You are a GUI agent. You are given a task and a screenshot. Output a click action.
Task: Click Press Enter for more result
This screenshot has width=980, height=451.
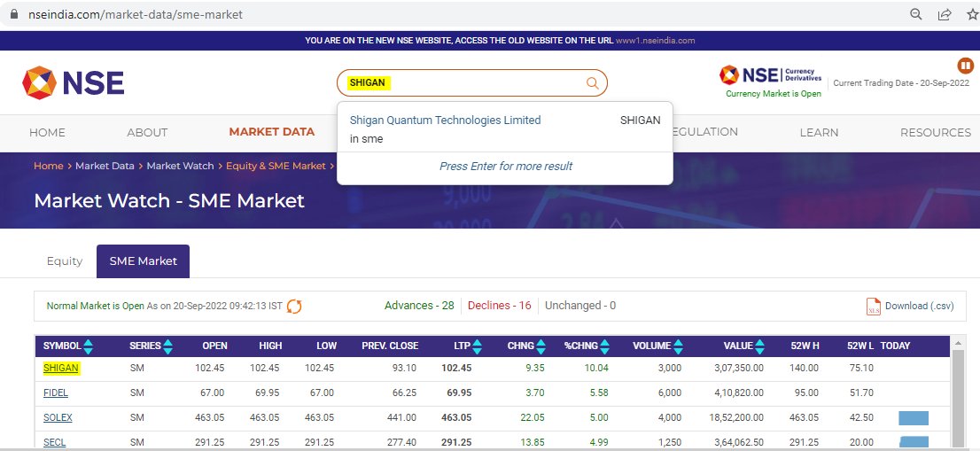tap(506, 167)
